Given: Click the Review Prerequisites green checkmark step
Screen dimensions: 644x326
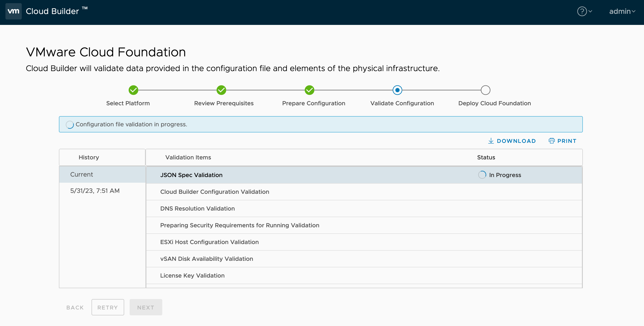Looking at the screenshot, I should click(221, 90).
